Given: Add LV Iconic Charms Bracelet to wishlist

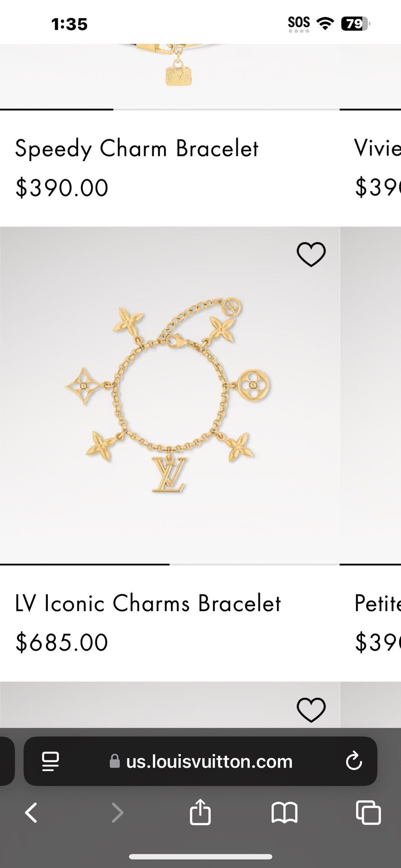Looking at the screenshot, I should pos(311,254).
